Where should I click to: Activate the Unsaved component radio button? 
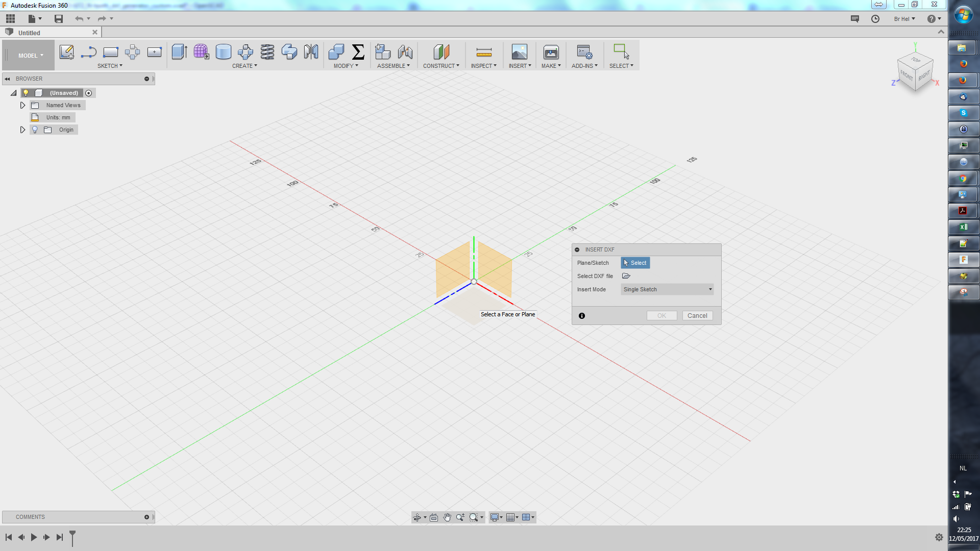[x=89, y=93]
